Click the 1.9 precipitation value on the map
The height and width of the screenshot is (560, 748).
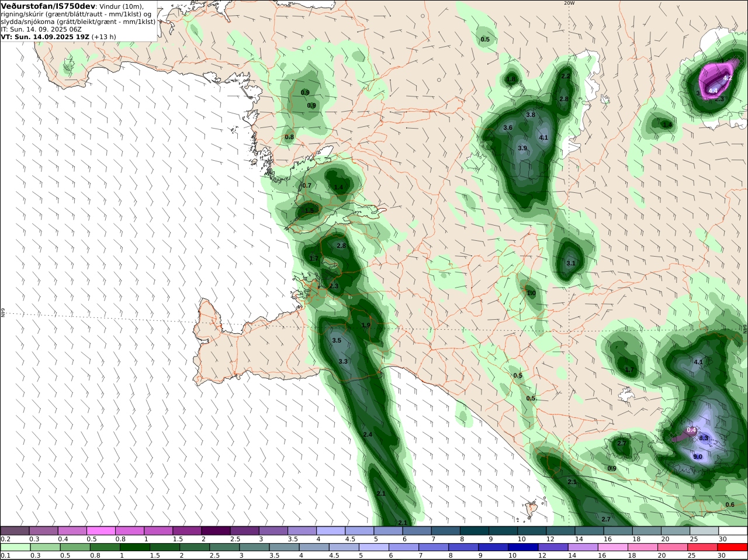coord(366,326)
